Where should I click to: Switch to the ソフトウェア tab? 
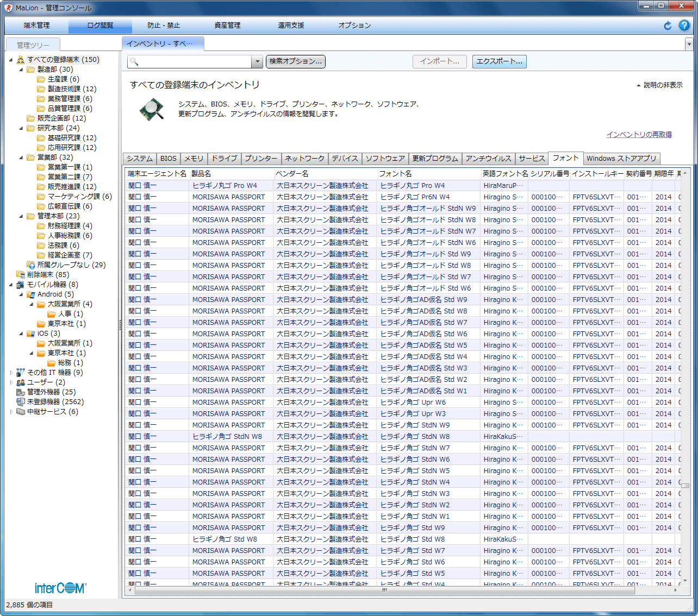coord(385,159)
